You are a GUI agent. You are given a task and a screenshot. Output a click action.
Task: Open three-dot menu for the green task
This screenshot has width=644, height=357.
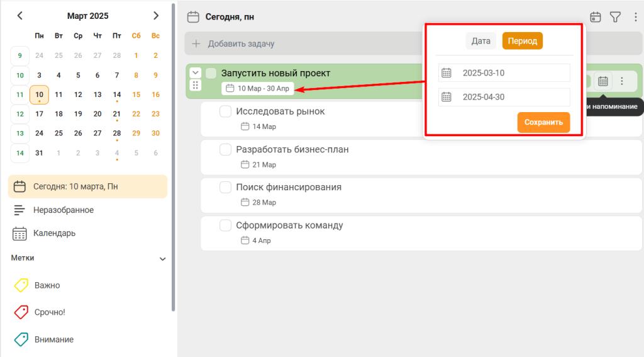tap(622, 81)
